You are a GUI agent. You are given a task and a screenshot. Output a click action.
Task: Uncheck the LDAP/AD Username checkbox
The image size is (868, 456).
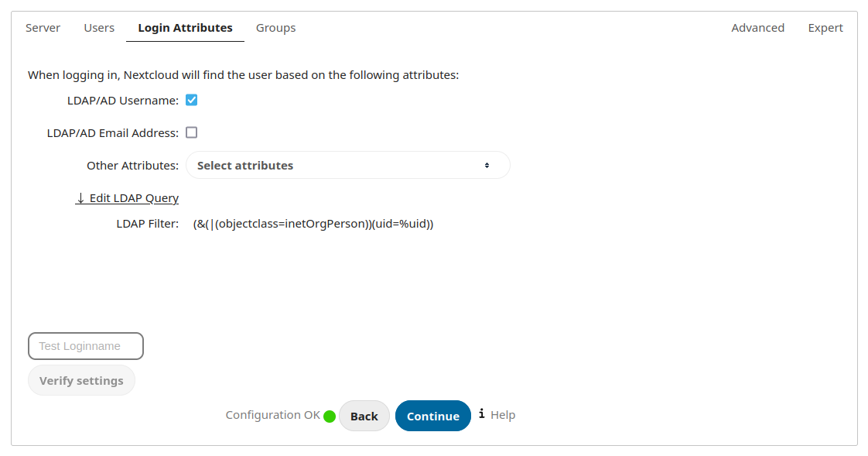coord(191,100)
